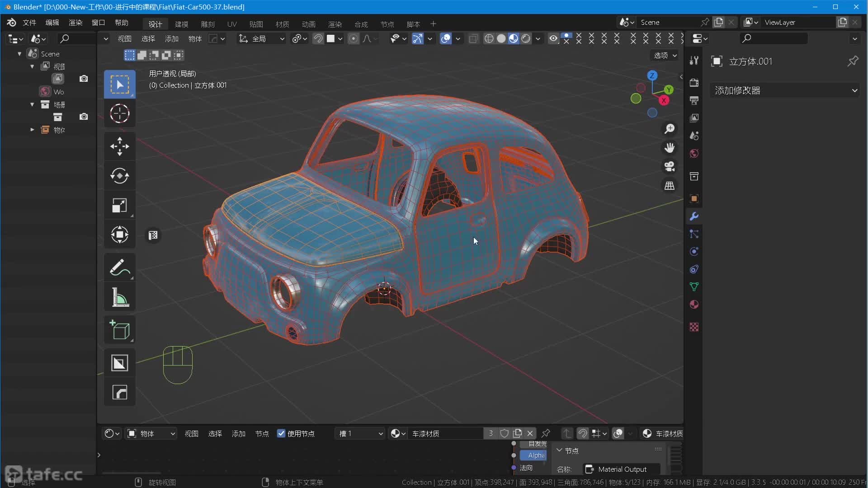Viewport: 868px width, 488px height.
Task: Toggle render visibility camera for 视图层 row
Action: [x=84, y=79]
